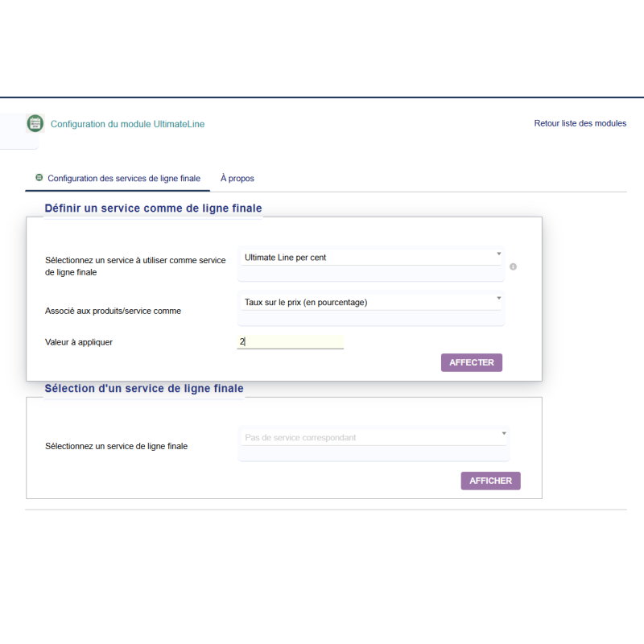This screenshot has height=644, width=644.
Task: Open the 'Ultimate Line per cent' dropdown
Action: (x=370, y=258)
